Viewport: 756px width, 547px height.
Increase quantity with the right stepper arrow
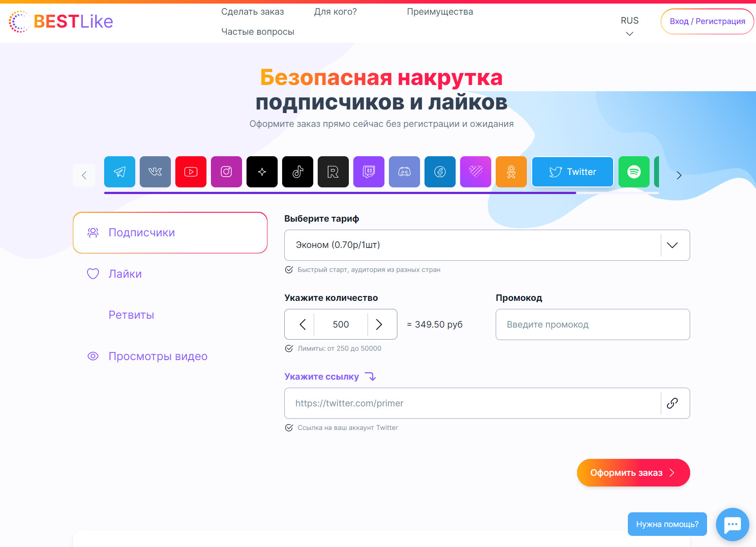click(x=379, y=324)
